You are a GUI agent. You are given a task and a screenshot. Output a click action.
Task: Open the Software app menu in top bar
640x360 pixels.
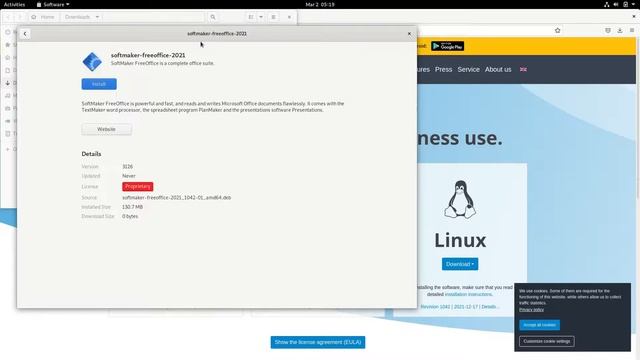click(x=53, y=4)
